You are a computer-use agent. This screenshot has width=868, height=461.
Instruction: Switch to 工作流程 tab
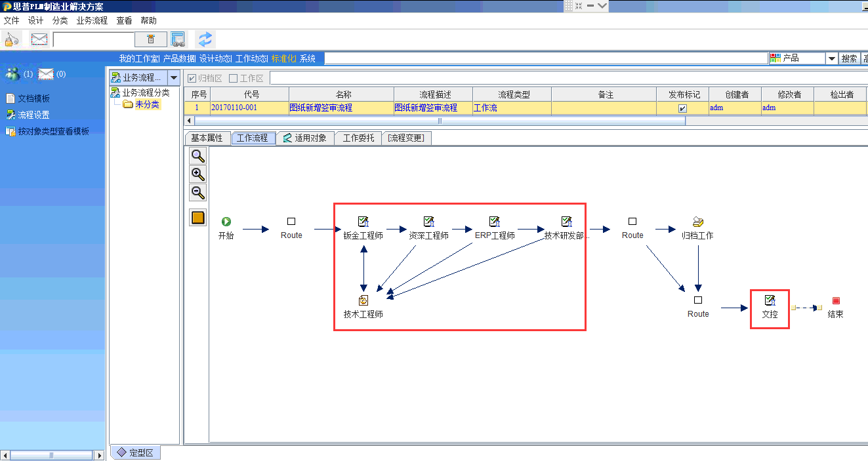click(253, 138)
